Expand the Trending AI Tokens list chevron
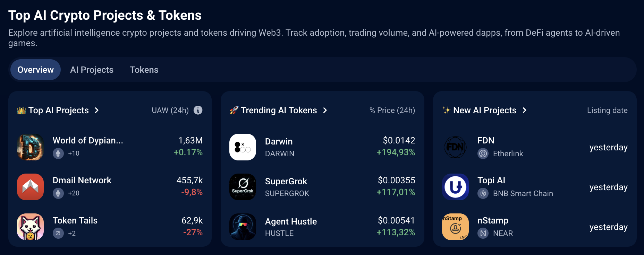 click(325, 110)
